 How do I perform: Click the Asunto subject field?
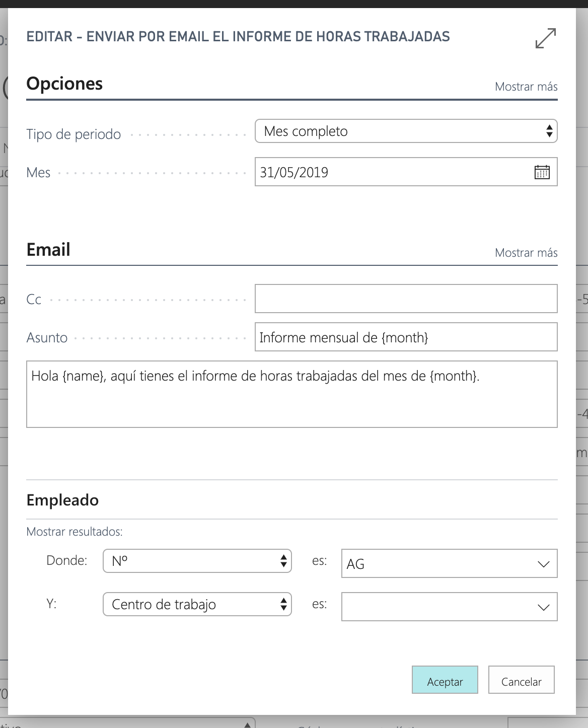[406, 337]
